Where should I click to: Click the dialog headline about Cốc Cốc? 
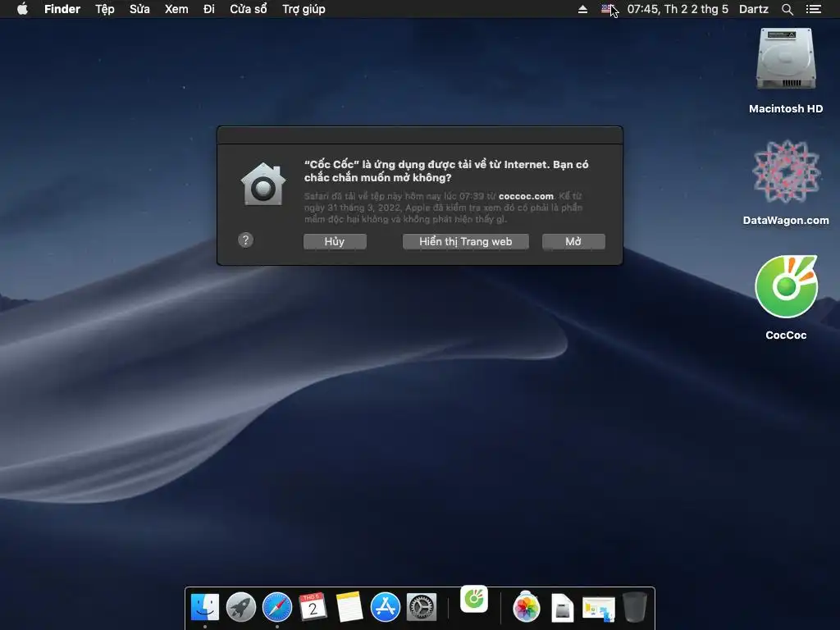(x=446, y=171)
